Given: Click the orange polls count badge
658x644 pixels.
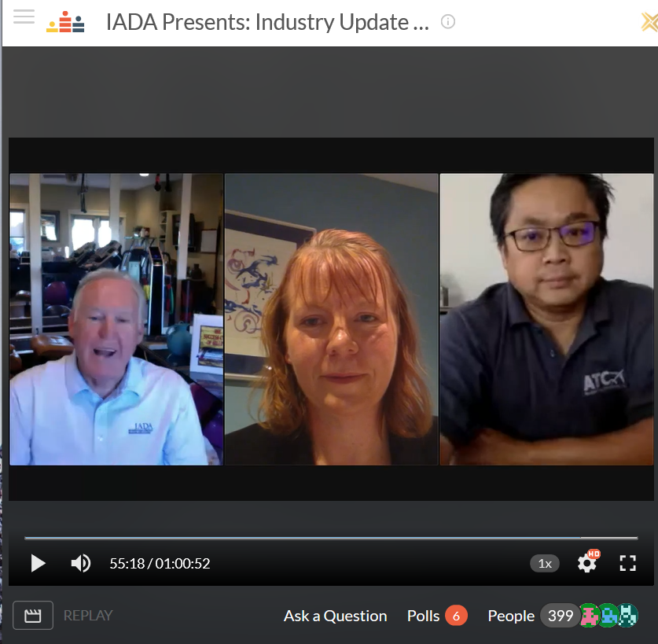Looking at the screenshot, I should coord(456,616).
